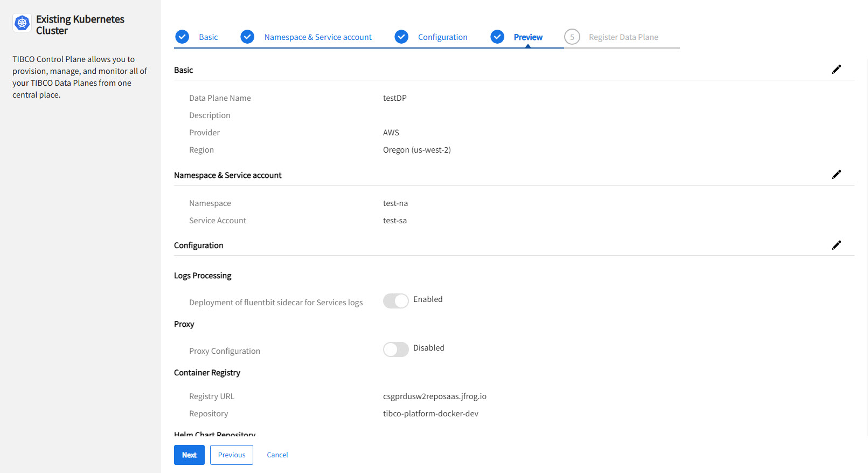Click the step 5 number circle
This screenshot has width=868, height=473.
[572, 37]
